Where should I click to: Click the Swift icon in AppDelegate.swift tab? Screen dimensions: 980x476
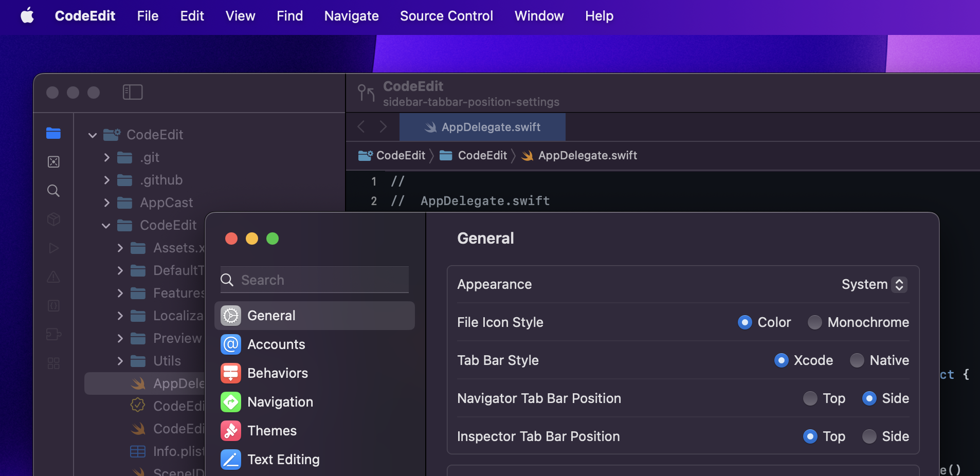point(431,127)
